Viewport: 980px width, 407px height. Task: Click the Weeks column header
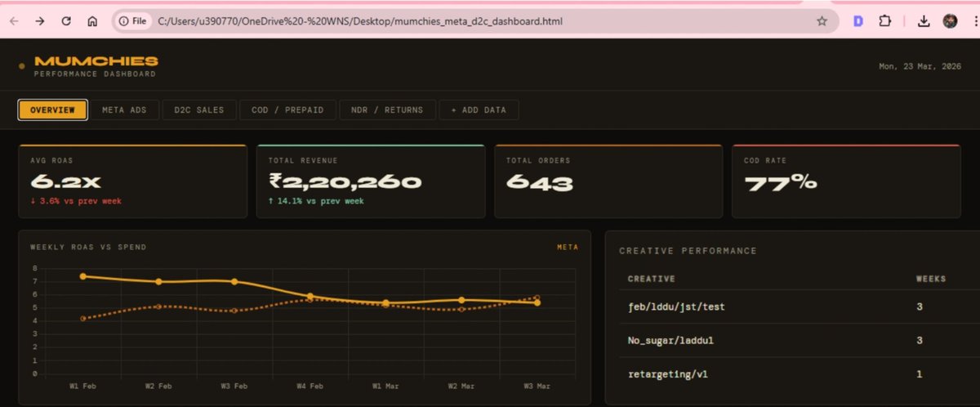931,279
